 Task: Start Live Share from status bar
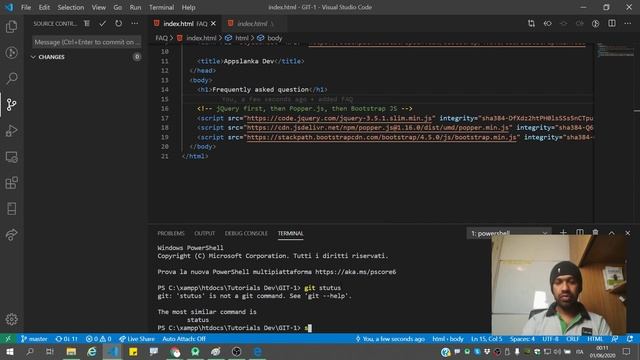coord(137,339)
